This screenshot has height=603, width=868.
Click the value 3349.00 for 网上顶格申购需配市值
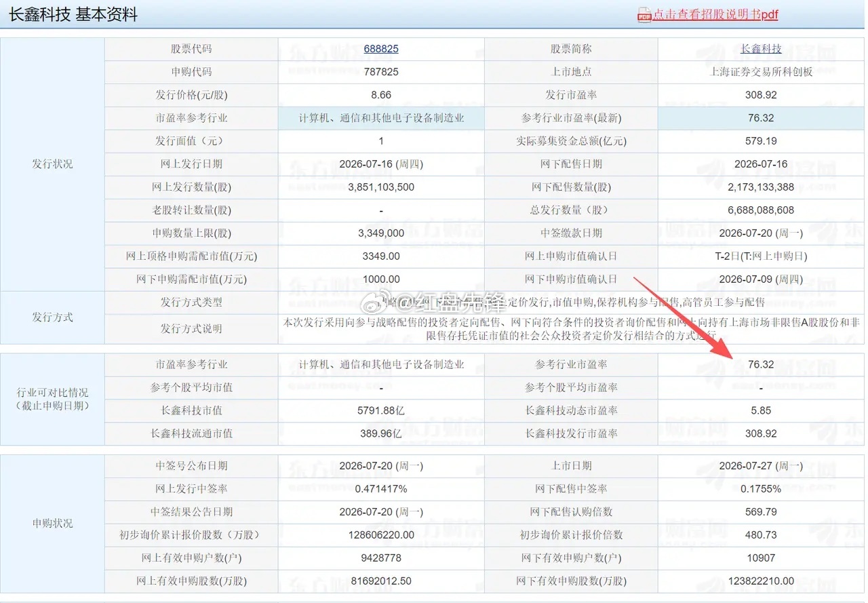[x=381, y=256]
